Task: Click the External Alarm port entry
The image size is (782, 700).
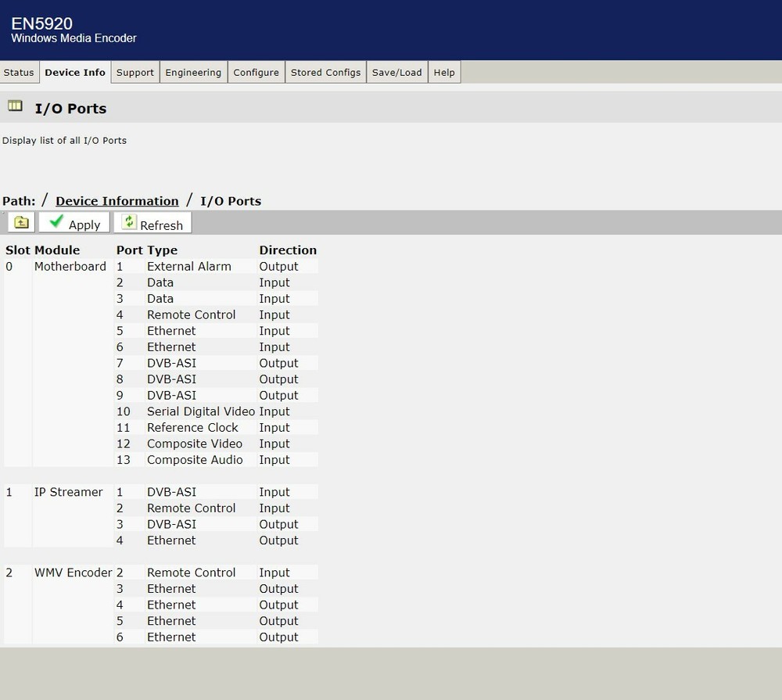Action: (189, 267)
